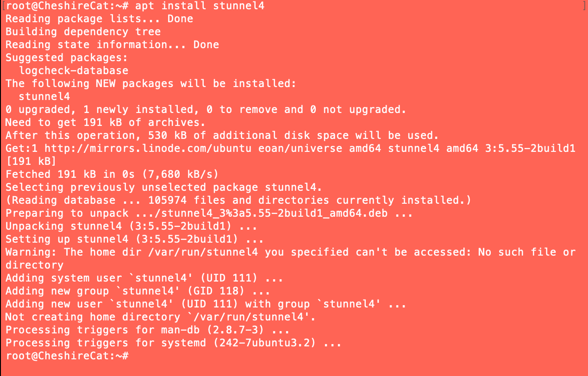Click the "Suggested packages:" line

tap(67, 58)
